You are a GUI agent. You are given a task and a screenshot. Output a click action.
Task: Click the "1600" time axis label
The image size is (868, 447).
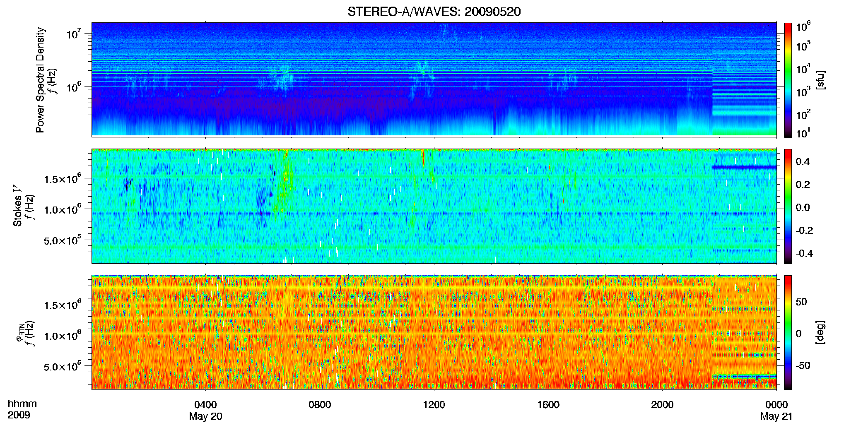[548, 405]
